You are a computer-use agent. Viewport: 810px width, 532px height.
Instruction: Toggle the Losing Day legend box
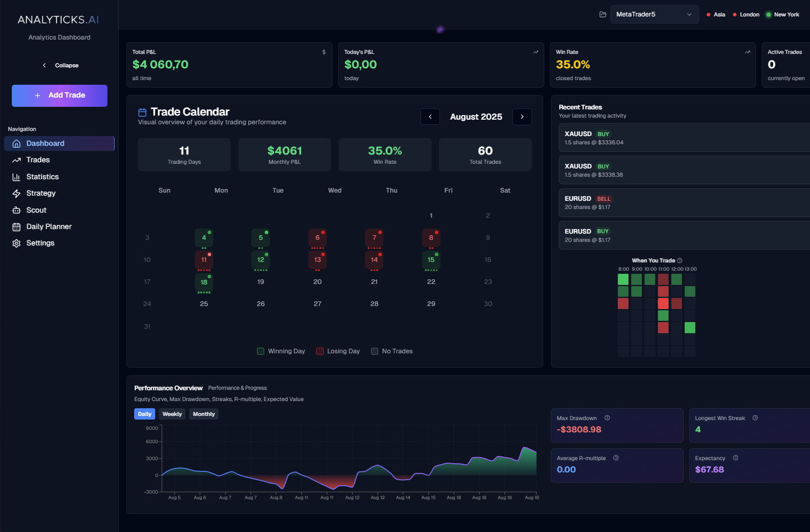click(x=320, y=351)
